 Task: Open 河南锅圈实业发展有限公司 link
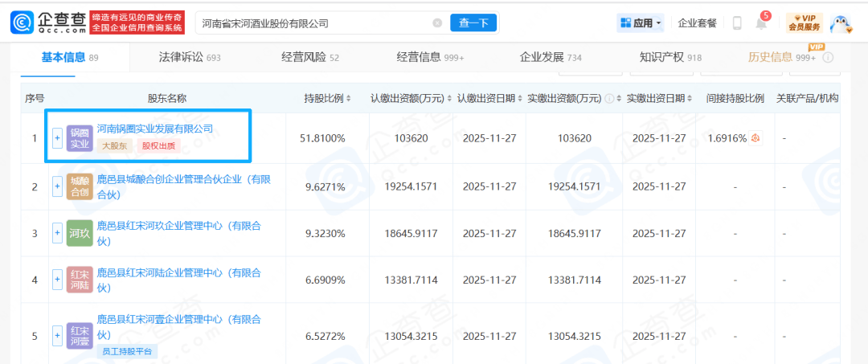[155, 129]
